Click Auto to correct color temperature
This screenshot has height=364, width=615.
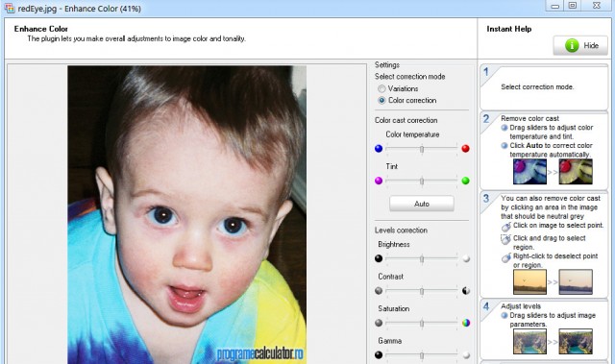[x=422, y=204]
